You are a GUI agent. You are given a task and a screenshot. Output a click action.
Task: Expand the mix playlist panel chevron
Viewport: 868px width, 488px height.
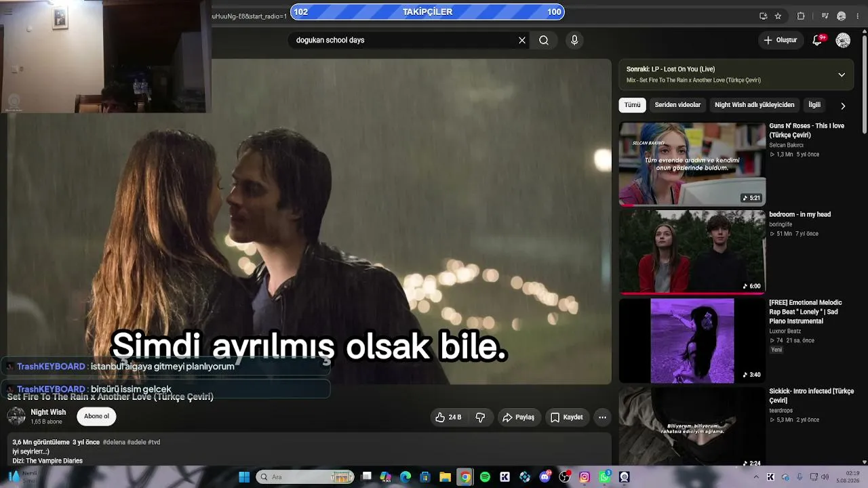[x=842, y=75]
